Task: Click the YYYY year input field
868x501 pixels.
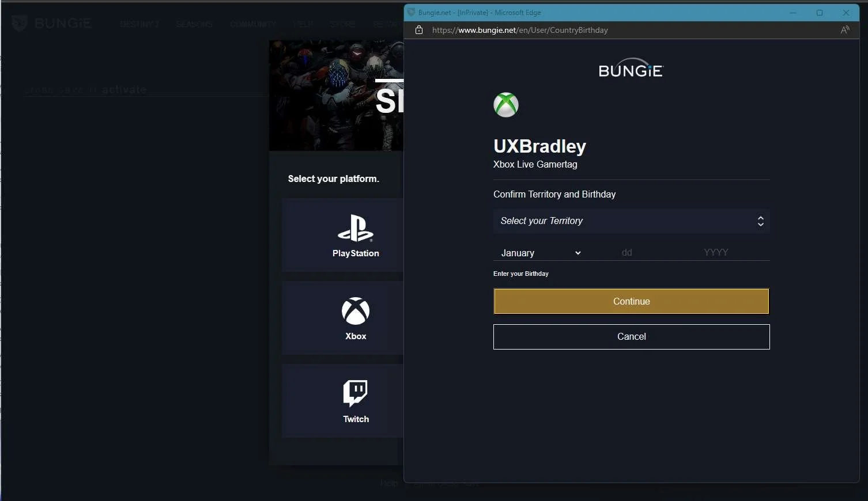Action: (x=716, y=253)
